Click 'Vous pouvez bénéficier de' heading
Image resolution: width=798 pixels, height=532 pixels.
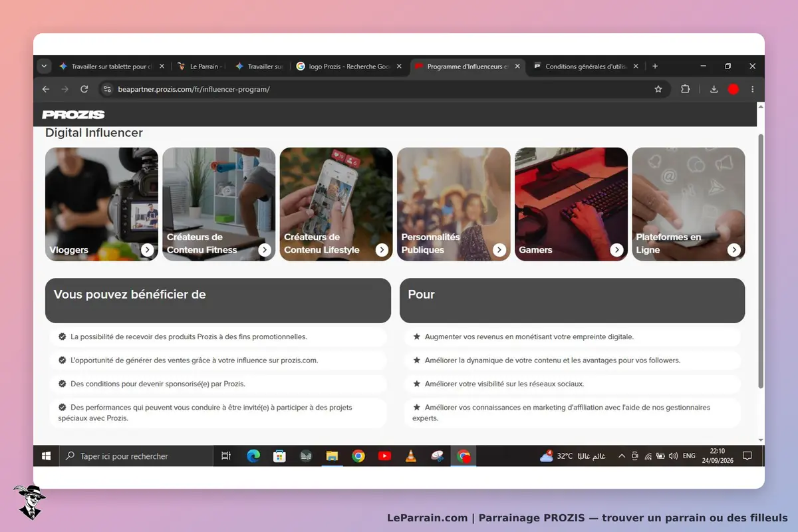click(x=130, y=295)
